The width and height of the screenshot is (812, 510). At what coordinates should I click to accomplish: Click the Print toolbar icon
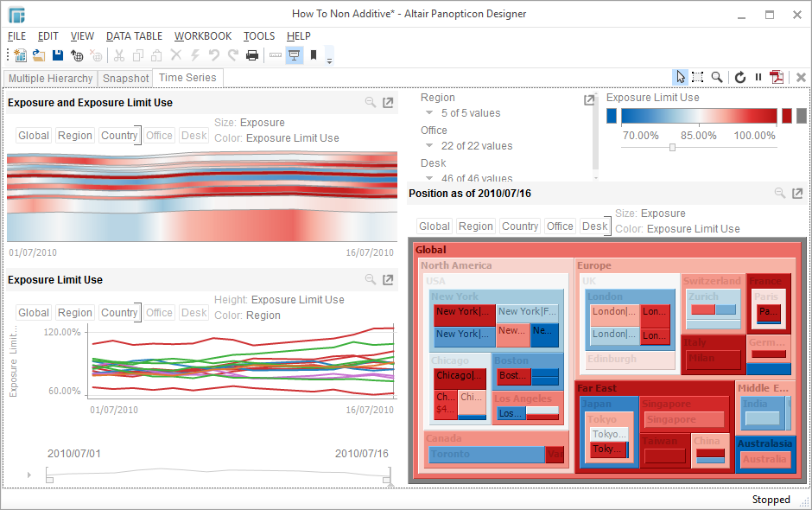(252, 55)
